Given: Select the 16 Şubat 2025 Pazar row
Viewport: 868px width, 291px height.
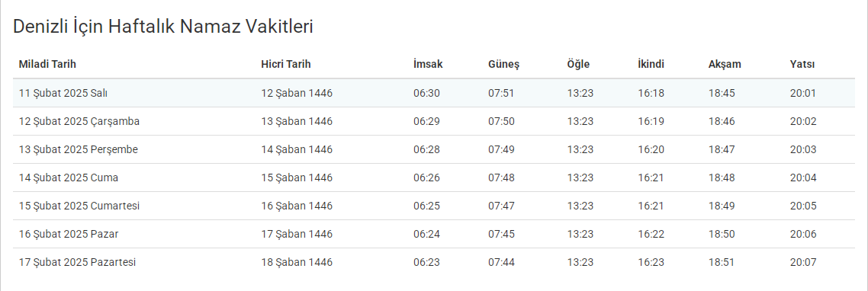Looking at the screenshot, I should coord(434,234).
